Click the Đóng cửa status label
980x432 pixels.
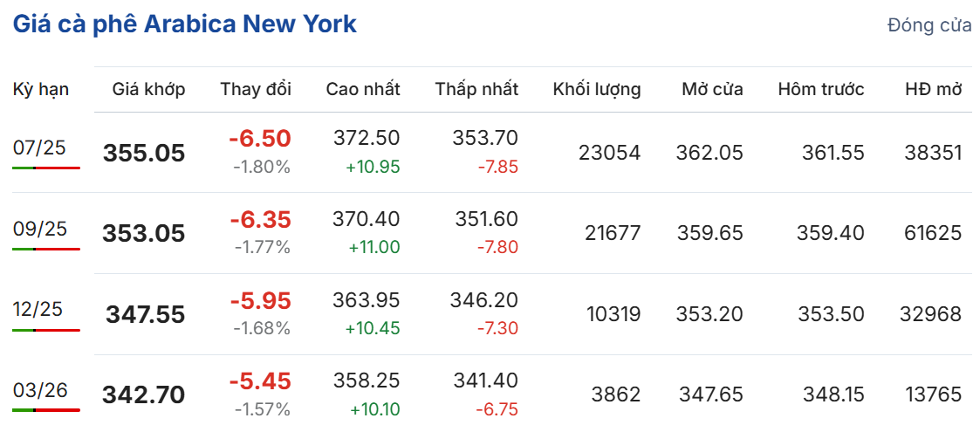[x=929, y=25]
